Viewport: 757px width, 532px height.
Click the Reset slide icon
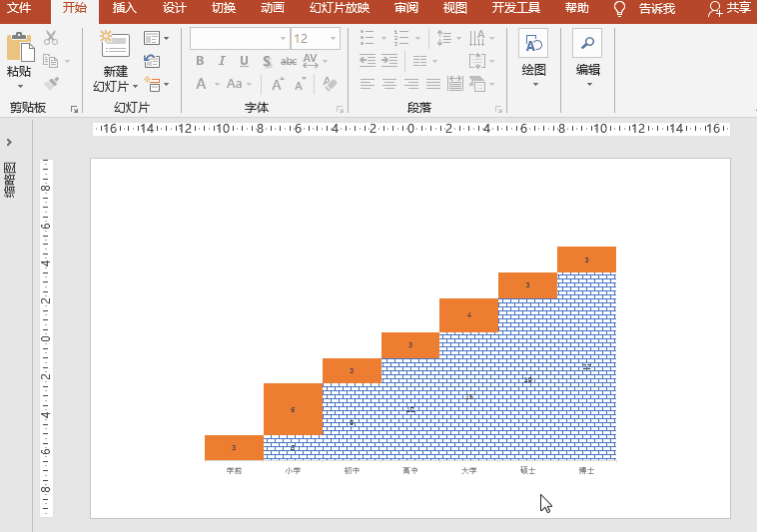click(152, 61)
